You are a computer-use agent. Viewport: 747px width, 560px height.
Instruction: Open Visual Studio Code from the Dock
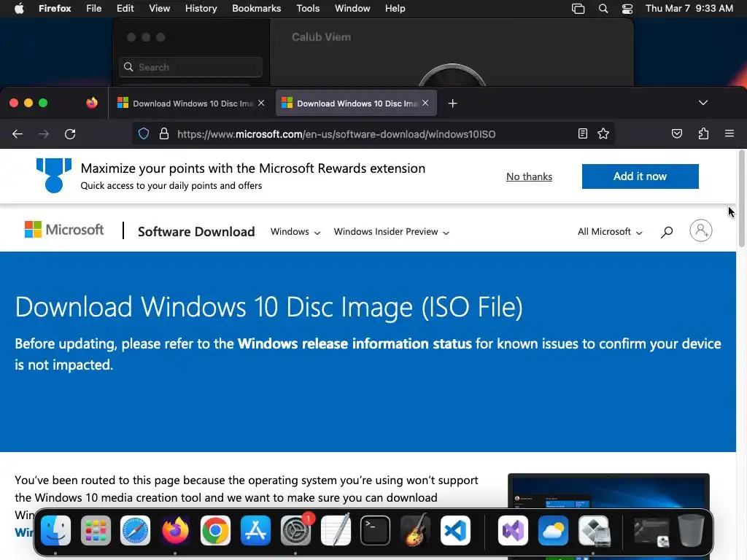tap(455, 530)
